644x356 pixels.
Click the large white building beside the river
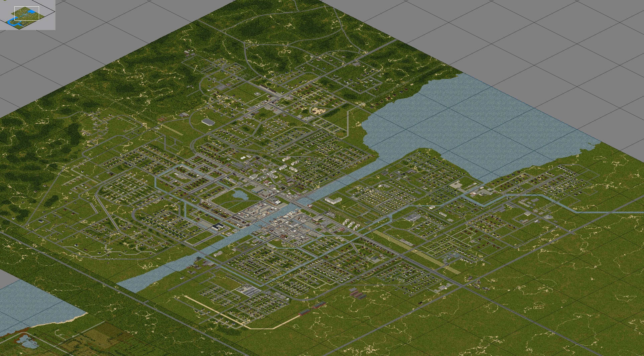[x=333, y=200]
